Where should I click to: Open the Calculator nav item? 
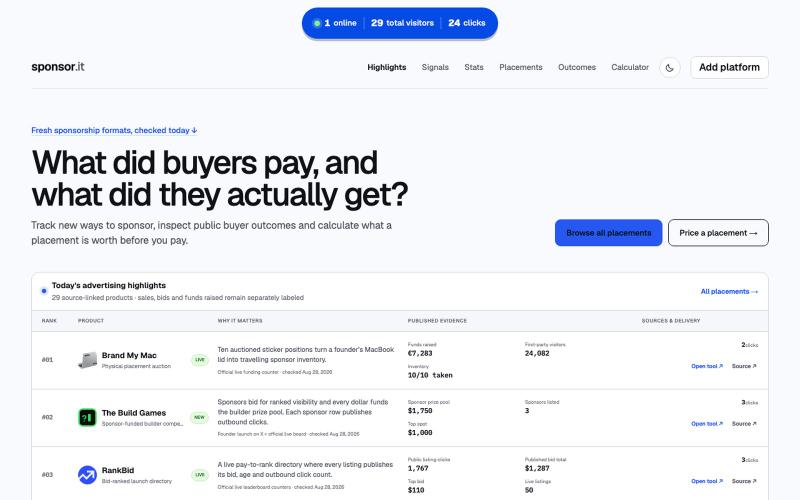tap(630, 67)
